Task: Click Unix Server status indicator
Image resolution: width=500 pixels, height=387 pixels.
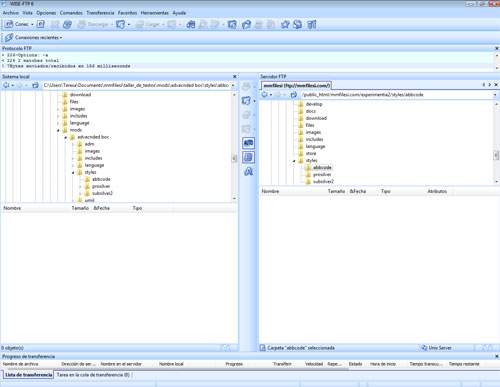Action: point(436,348)
